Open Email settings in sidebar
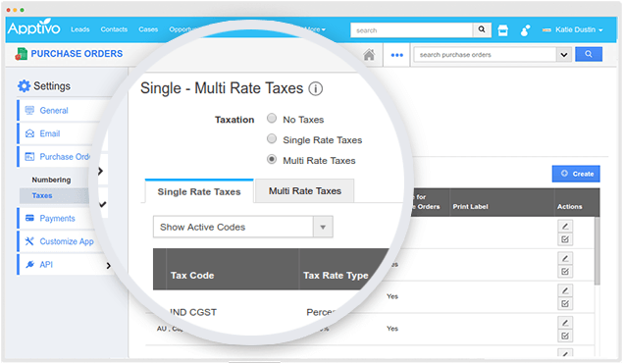The image size is (623, 364). (x=50, y=133)
